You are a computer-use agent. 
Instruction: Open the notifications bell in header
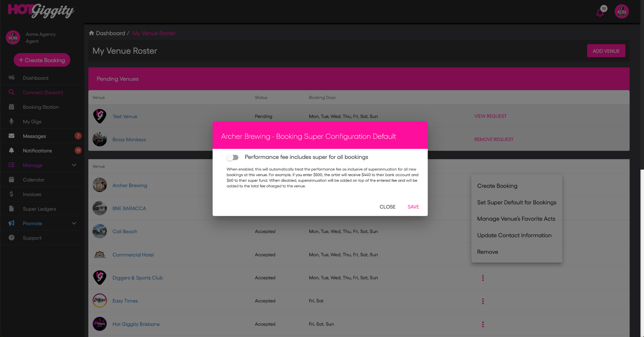600,13
